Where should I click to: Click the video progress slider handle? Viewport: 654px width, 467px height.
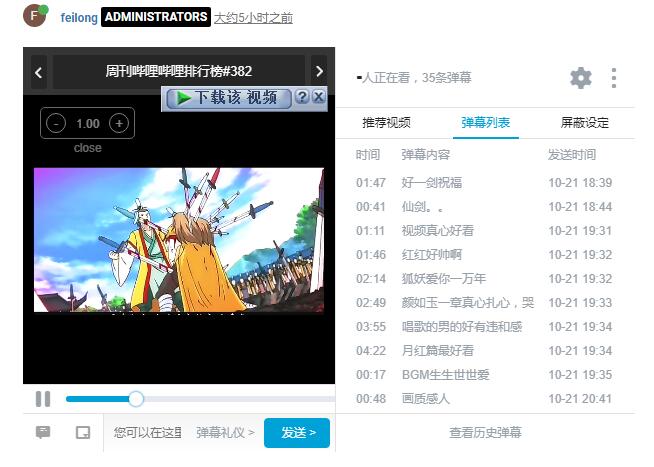(136, 399)
